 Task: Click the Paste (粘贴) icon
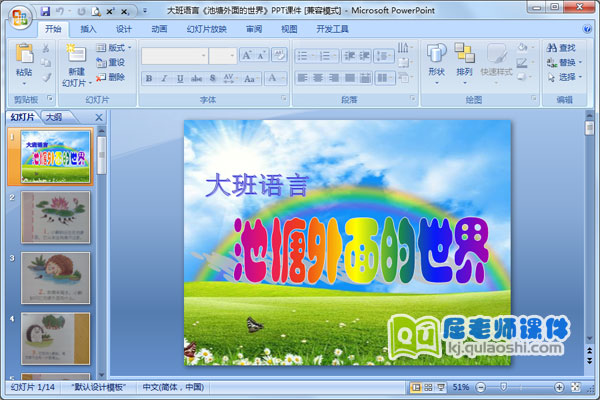pos(23,58)
